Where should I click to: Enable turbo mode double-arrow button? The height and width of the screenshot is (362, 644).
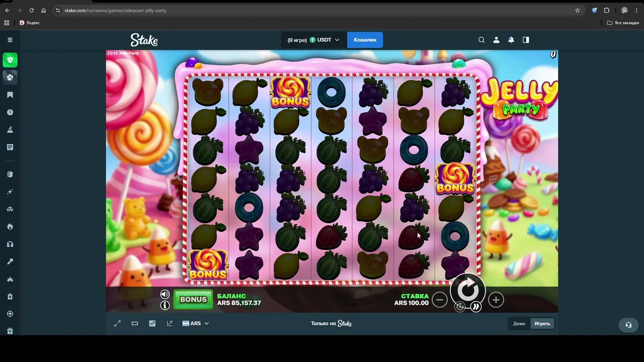[476, 307]
